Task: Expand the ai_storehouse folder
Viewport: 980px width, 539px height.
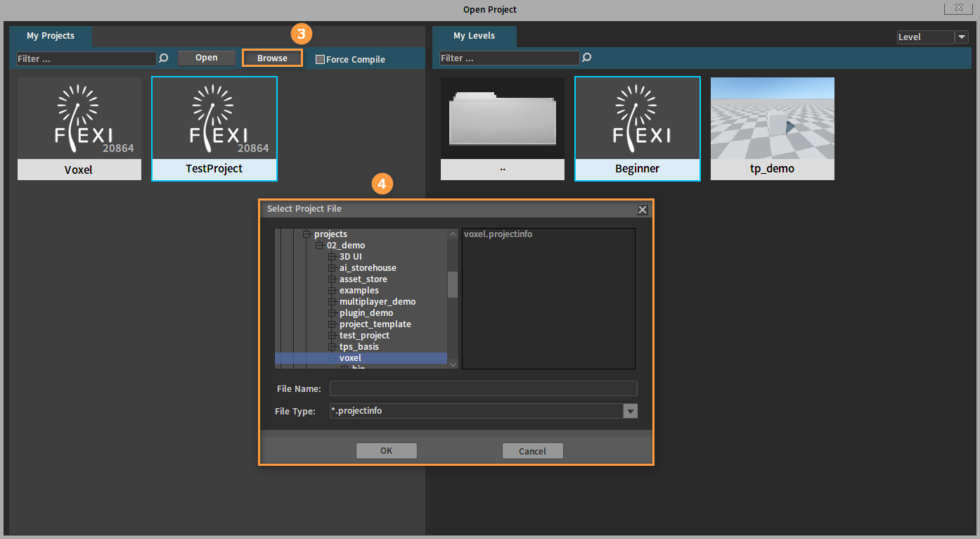Action: point(332,268)
